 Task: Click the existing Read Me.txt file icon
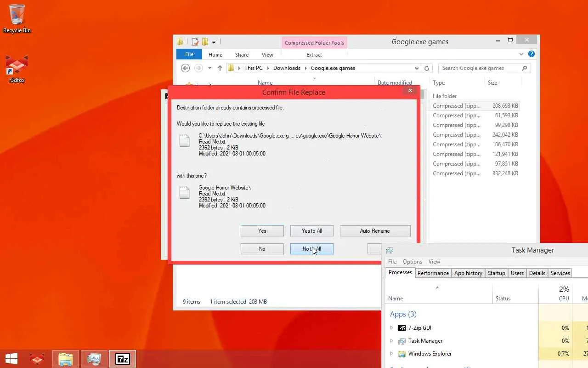(184, 141)
